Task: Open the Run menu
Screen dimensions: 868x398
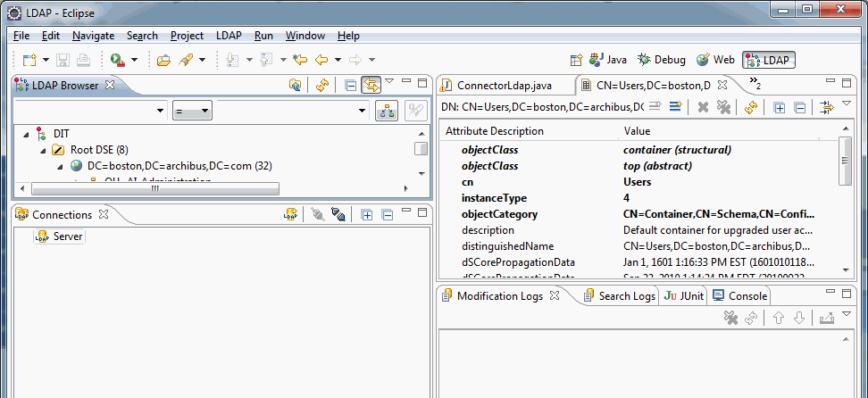Action: pos(263,36)
